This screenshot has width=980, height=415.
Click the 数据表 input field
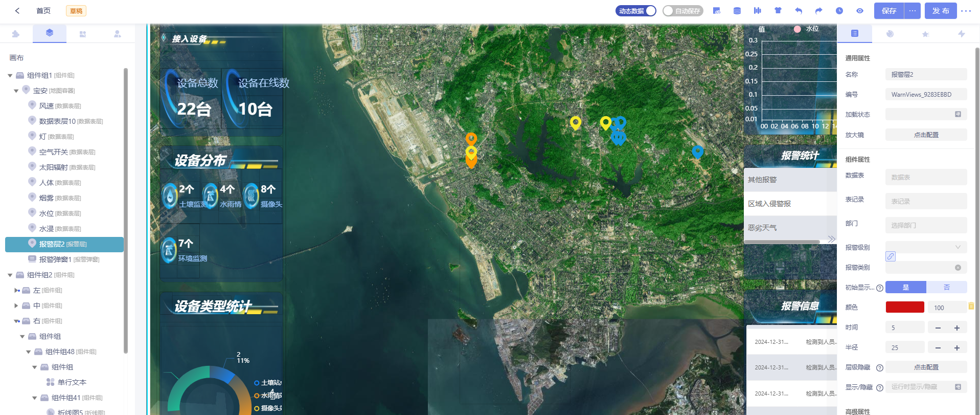(926, 177)
